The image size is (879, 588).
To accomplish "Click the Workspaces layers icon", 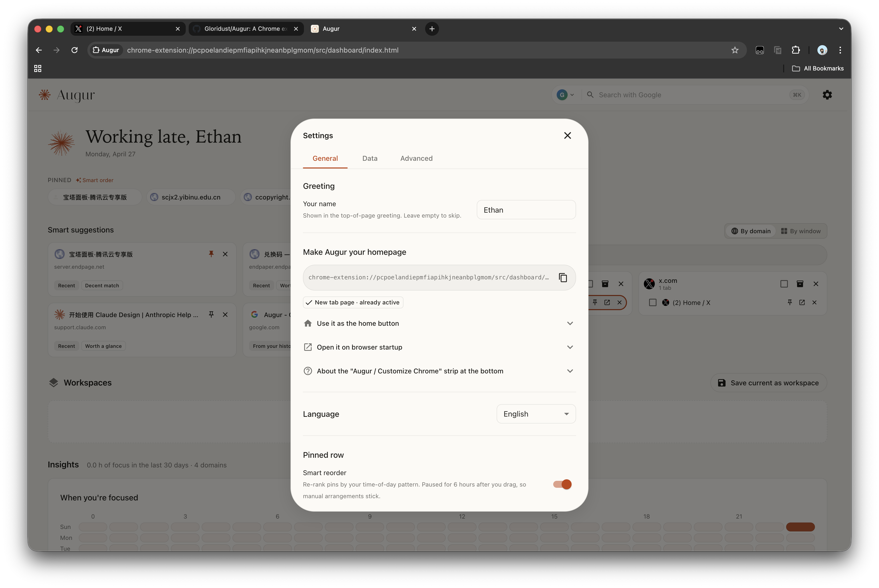I will 54,383.
